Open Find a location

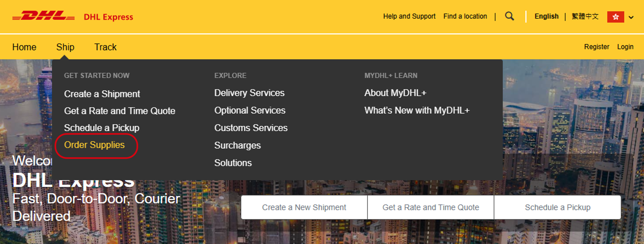pyautogui.click(x=465, y=16)
